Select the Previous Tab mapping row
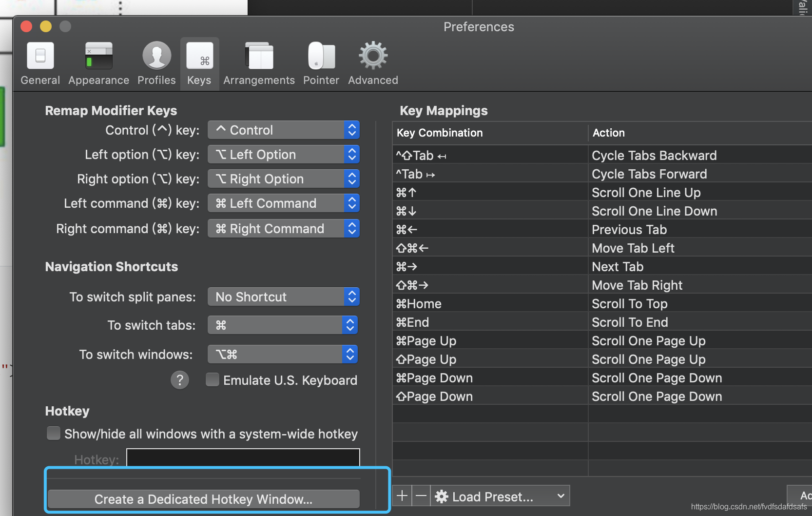The height and width of the screenshot is (516, 812). [602, 229]
